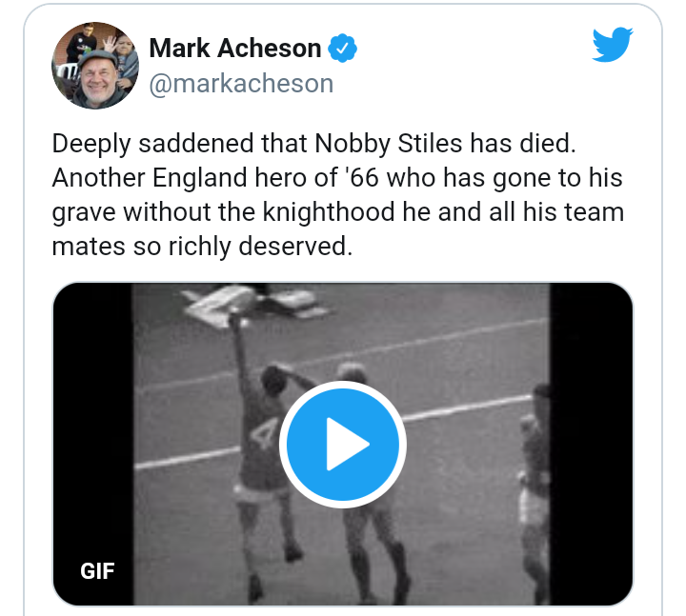Play the GIF with the blue play button
Viewport: 686px width, 616px height.
pos(343,445)
